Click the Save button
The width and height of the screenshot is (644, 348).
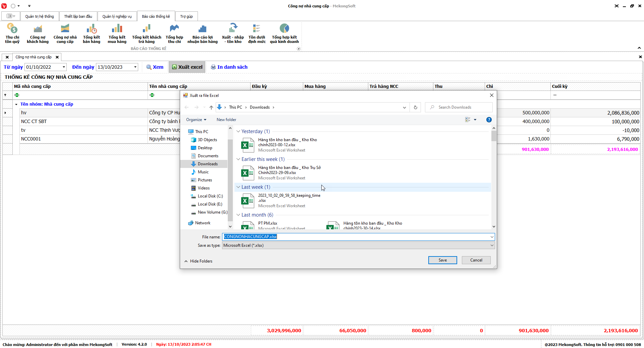[442, 260]
